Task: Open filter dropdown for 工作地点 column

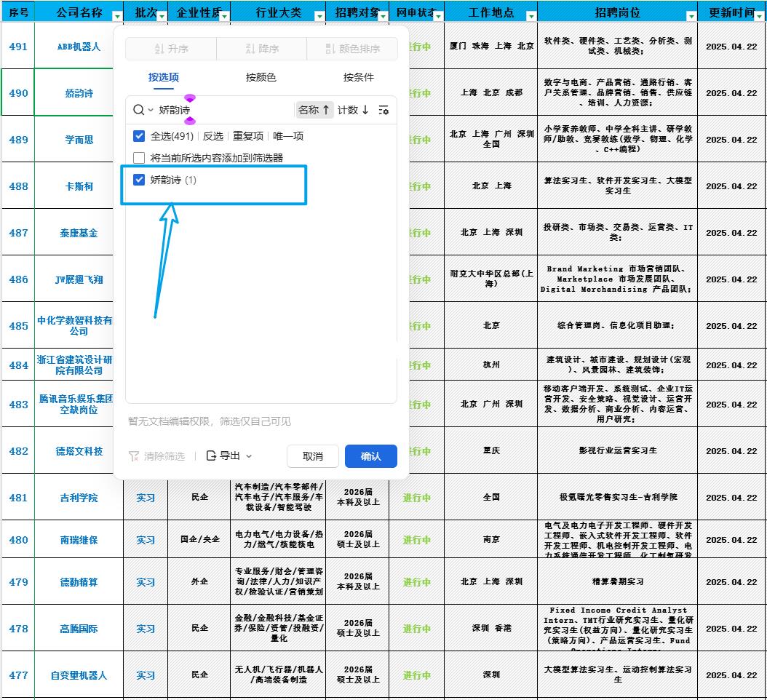Action: coord(531,17)
